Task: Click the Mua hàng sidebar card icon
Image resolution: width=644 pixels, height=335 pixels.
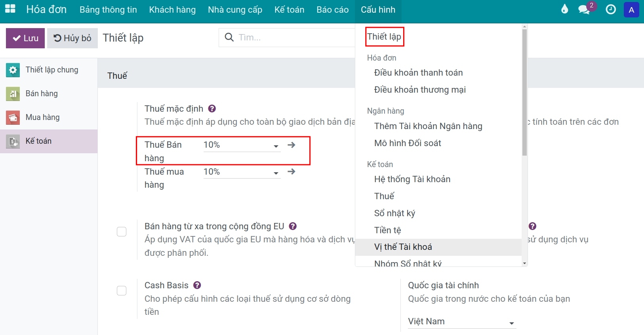Action: click(x=13, y=118)
